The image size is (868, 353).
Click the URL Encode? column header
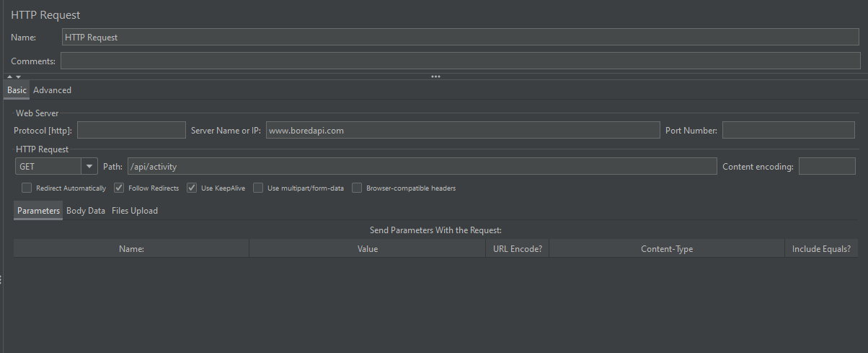click(518, 248)
